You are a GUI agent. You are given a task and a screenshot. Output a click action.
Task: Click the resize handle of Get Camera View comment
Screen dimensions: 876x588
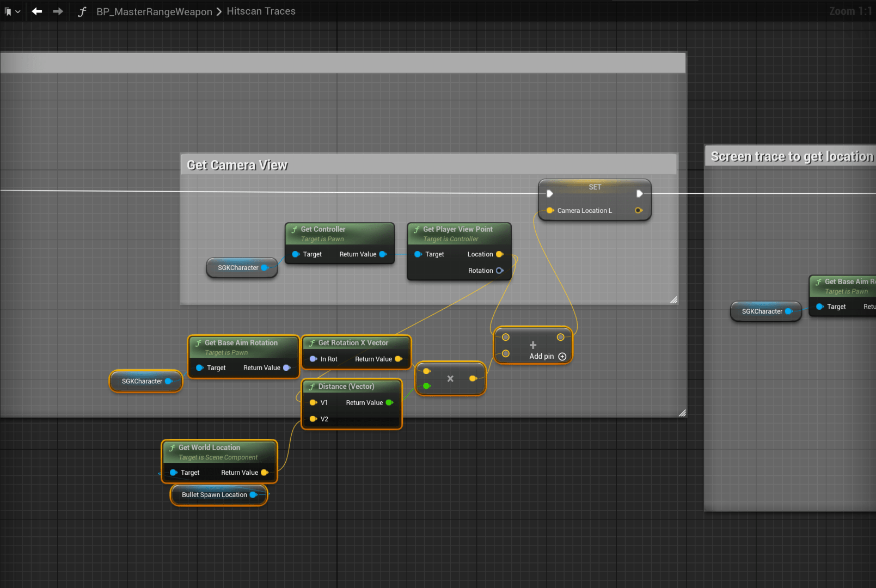coord(673,300)
